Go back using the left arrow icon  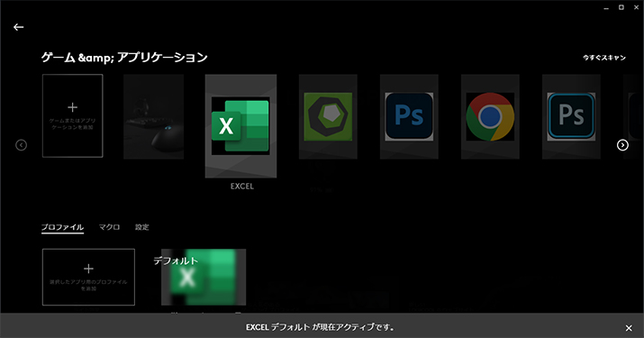tap(19, 27)
